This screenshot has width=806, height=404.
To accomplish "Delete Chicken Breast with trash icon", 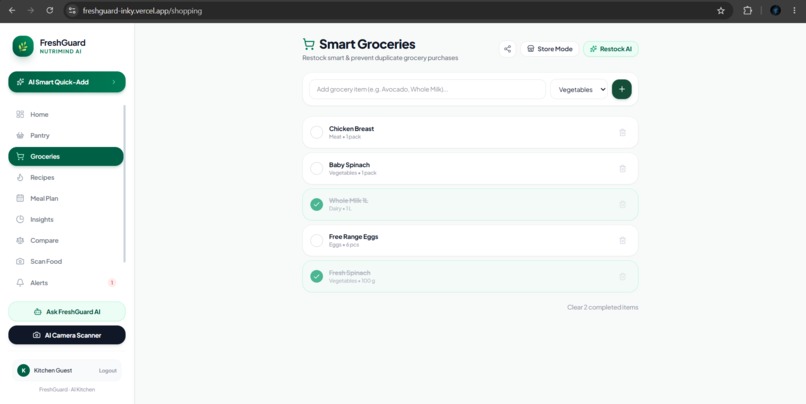I will point(622,133).
